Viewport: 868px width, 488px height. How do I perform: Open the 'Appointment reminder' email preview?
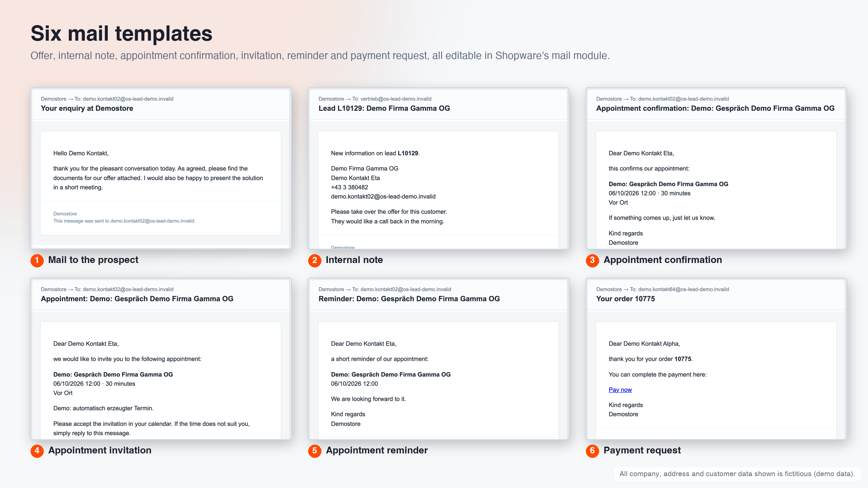pos(438,359)
